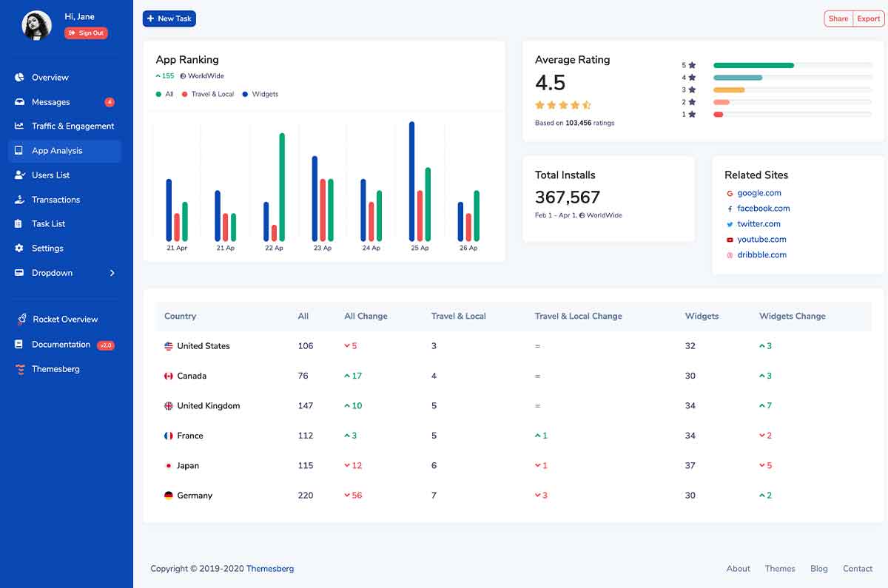Click the Rocket Overview rocket icon

point(21,320)
